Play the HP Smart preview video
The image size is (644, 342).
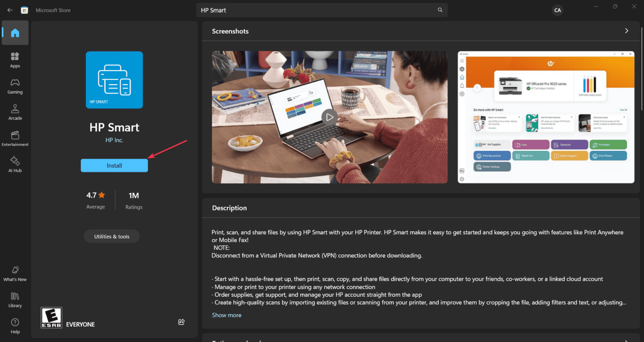(x=330, y=117)
